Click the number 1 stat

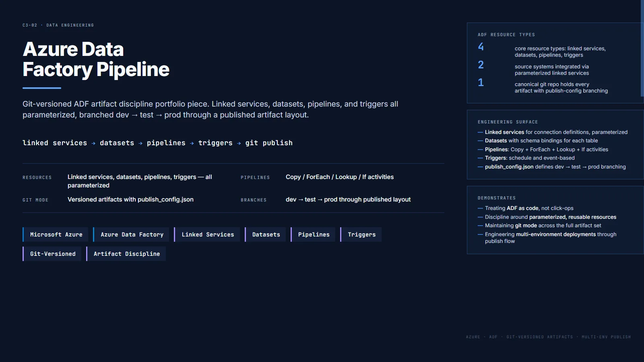pos(481,82)
